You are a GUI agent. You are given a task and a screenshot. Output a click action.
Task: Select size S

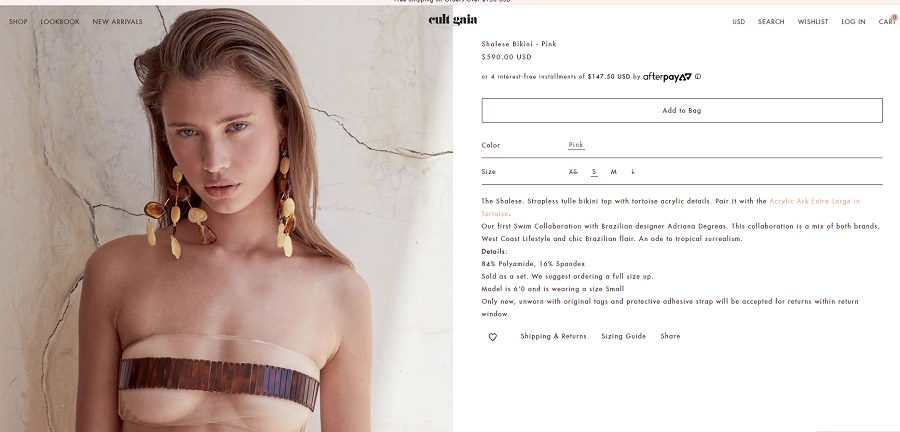coord(594,172)
